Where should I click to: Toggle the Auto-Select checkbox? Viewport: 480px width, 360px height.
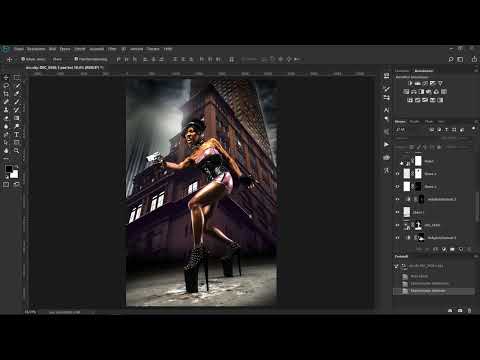(x=23, y=59)
